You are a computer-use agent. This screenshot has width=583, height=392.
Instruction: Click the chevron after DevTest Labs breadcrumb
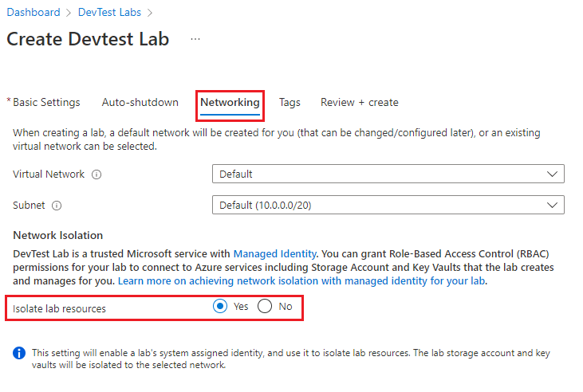point(149,13)
